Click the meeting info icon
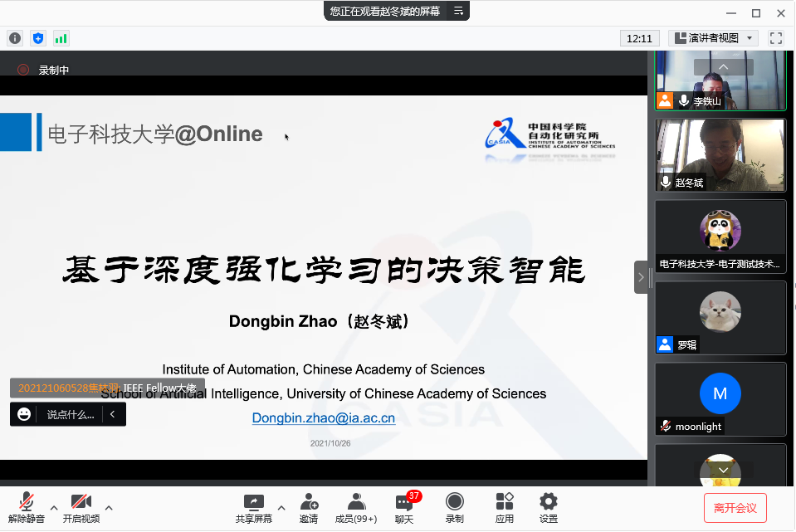 click(15, 38)
